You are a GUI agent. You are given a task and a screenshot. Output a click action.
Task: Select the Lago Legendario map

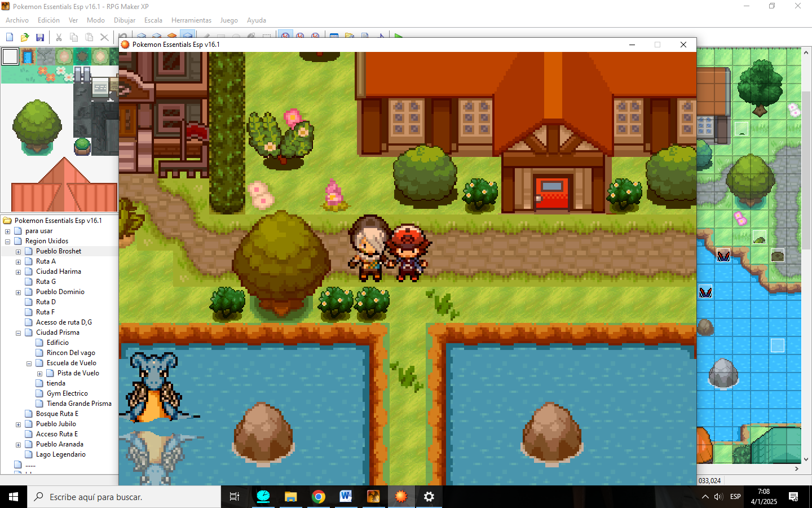(60, 454)
